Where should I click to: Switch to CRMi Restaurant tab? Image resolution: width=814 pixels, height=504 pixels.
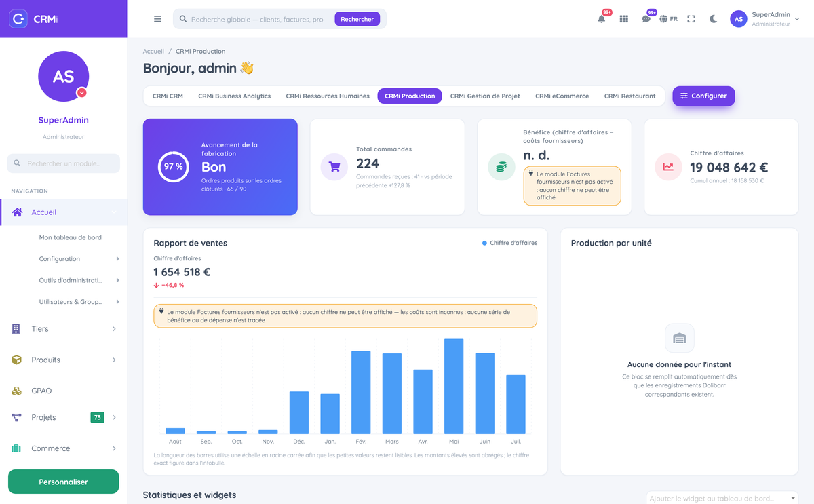630,96
